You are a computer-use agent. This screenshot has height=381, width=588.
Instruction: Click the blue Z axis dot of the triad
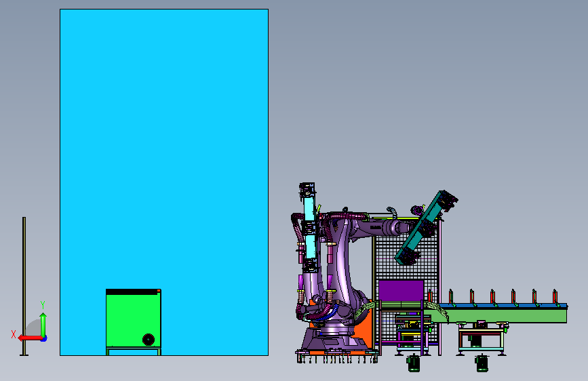(44, 338)
